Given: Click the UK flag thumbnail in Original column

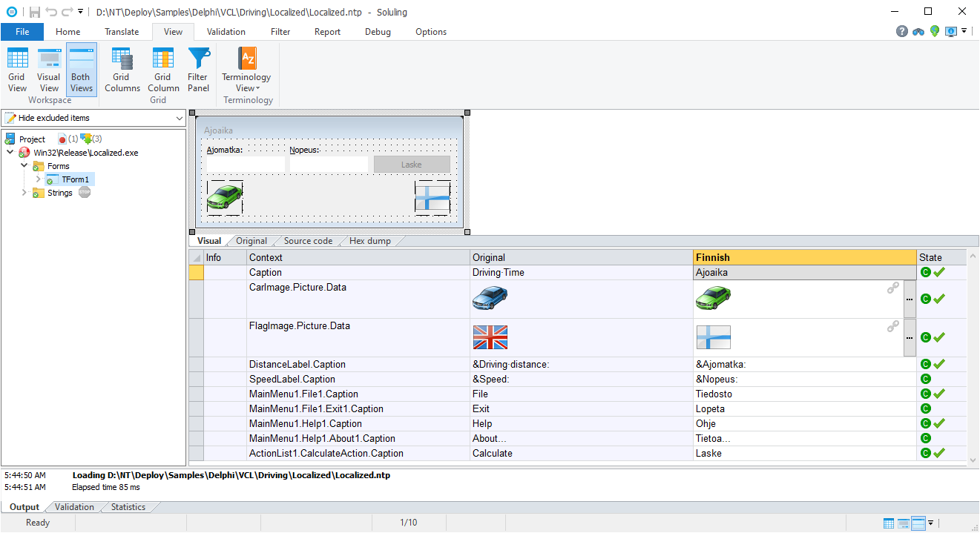Looking at the screenshot, I should tap(490, 337).
